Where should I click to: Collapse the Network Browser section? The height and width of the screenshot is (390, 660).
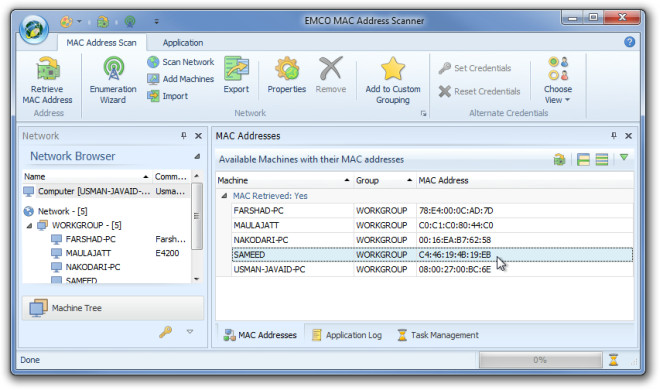197,157
